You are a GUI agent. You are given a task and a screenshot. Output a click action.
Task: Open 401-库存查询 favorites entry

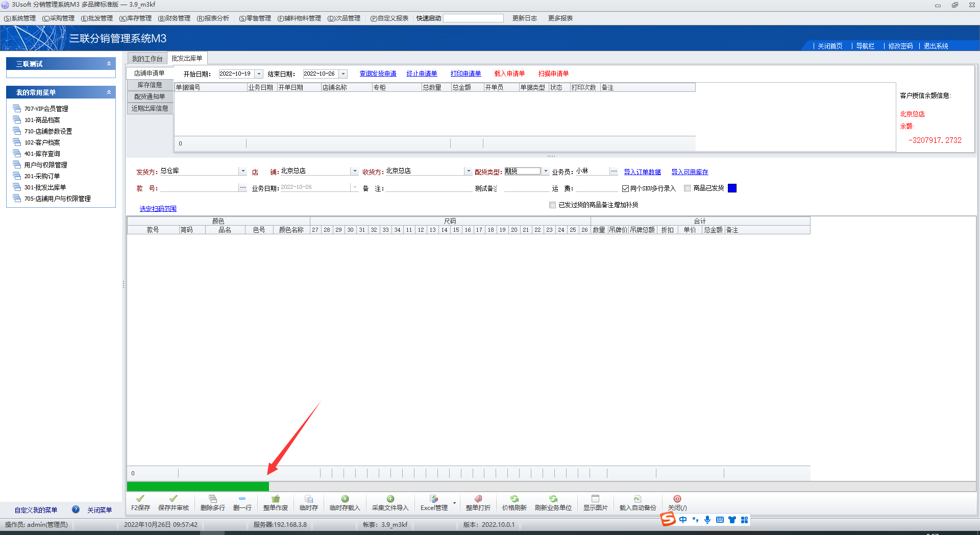pos(42,154)
